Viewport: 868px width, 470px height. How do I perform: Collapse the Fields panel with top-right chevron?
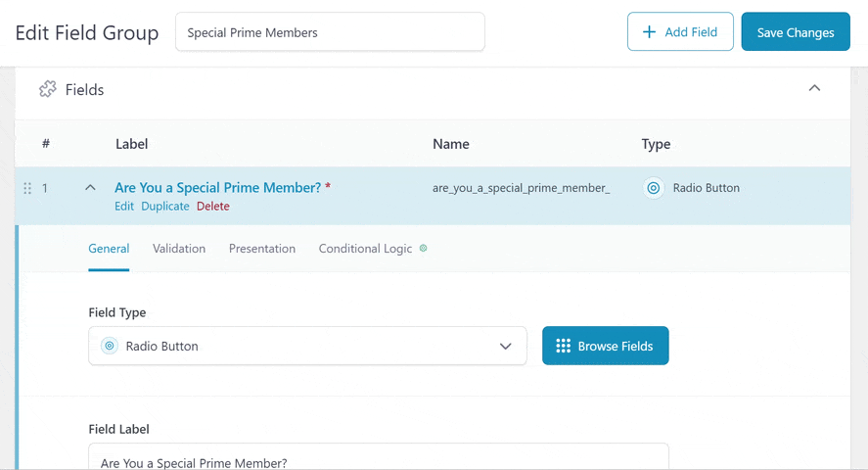tap(814, 89)
